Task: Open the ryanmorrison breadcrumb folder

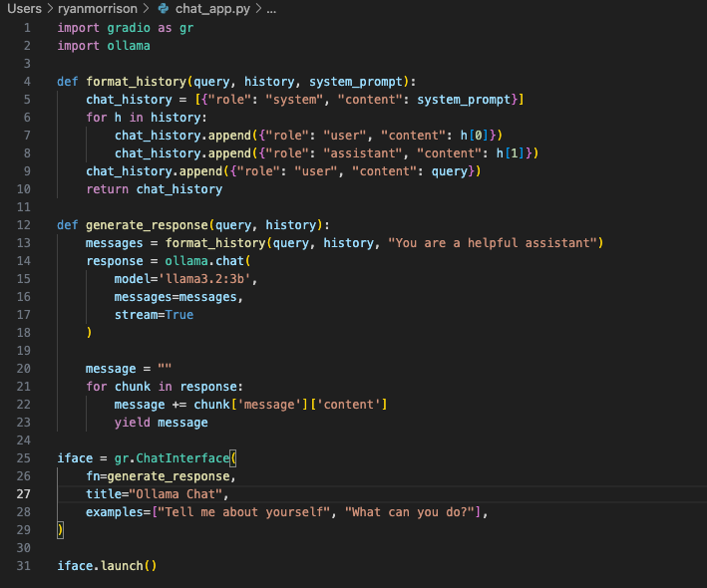Action: pyautogui.click(x=98, y=9)
